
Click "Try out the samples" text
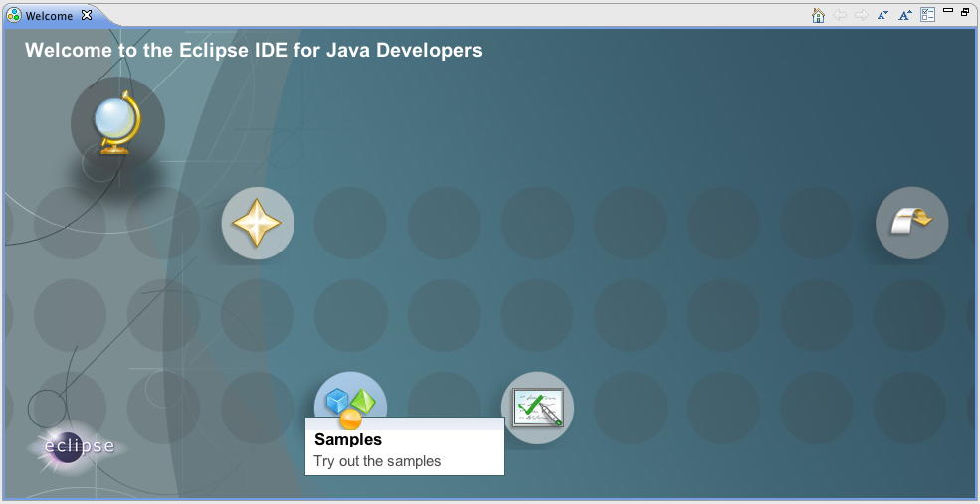coord(377,461)
